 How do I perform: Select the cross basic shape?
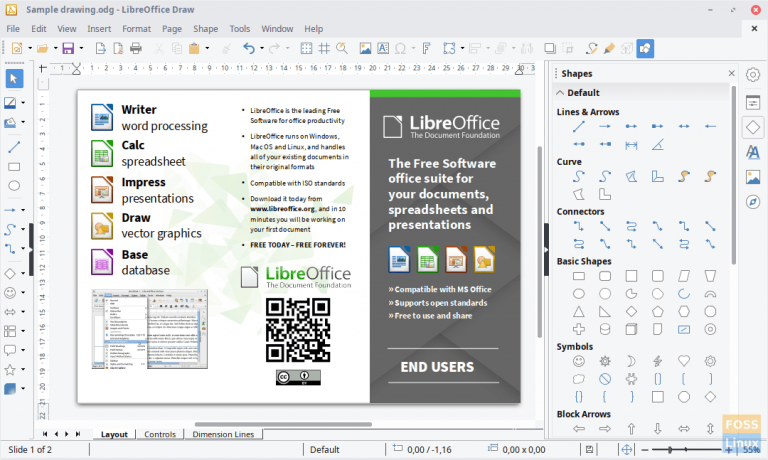tap(579, 329)
